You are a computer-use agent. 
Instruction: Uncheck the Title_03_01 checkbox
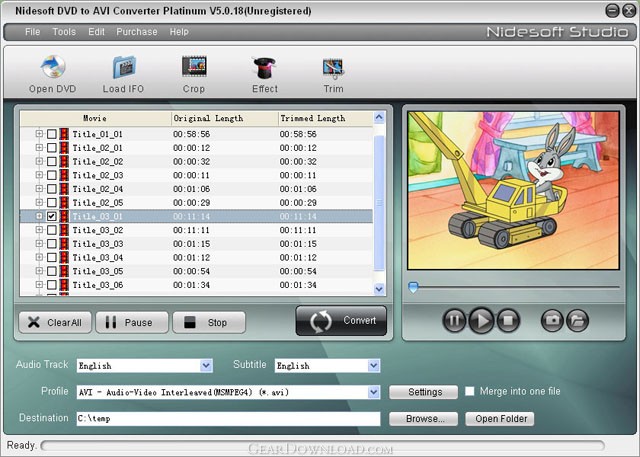tap(51, 216)
